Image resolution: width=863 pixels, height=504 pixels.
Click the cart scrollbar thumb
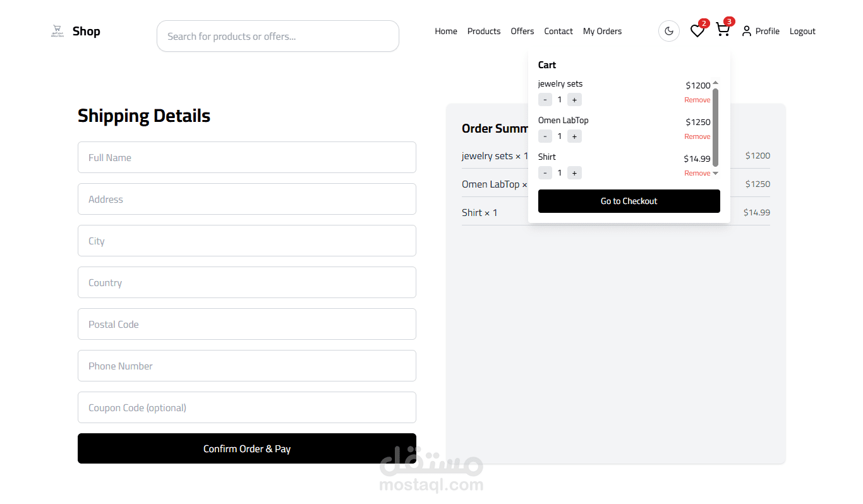[x=715, y=126]
